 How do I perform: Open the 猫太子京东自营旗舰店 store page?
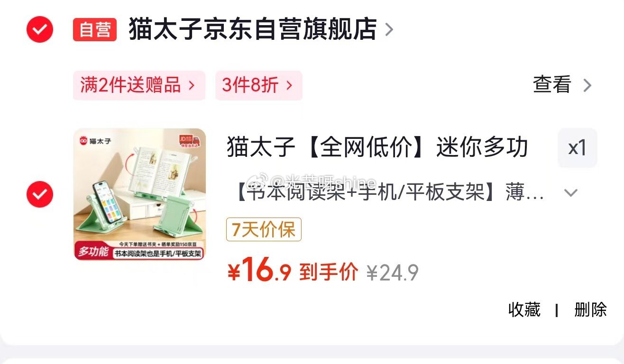252,29
